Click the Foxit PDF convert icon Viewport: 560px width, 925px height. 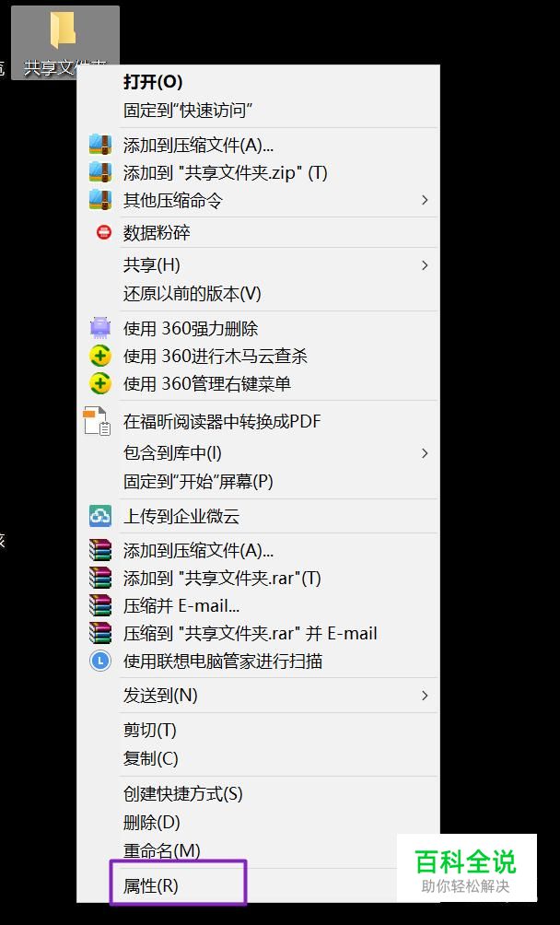pyautogui.click(x=98, y=421)
